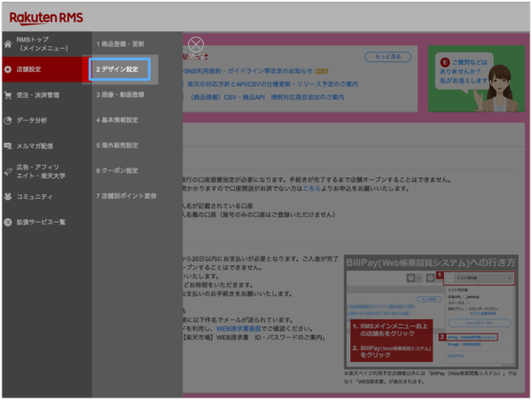Click the もっと見る button

click(x=387, y=57)
